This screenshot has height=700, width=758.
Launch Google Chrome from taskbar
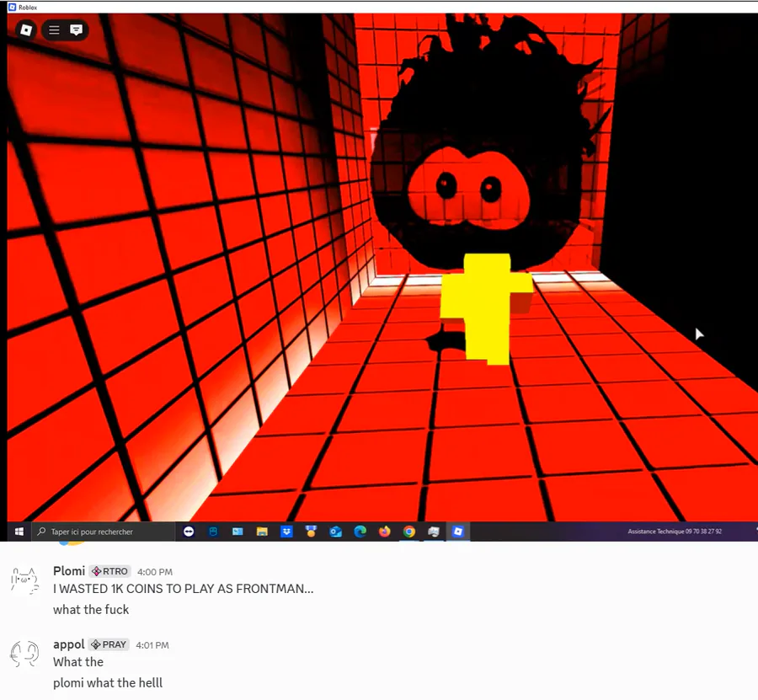coord(409,532)
